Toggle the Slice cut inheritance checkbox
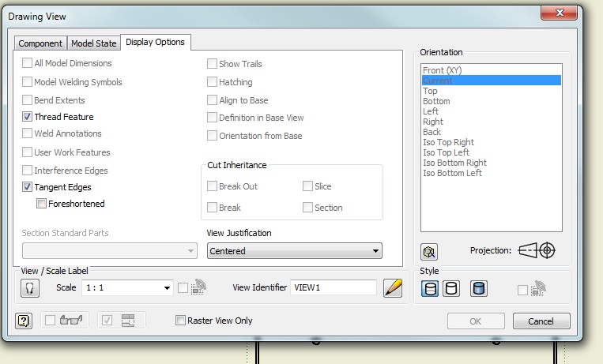The height and width of the screenshot is (364, 603). point(307,186)
